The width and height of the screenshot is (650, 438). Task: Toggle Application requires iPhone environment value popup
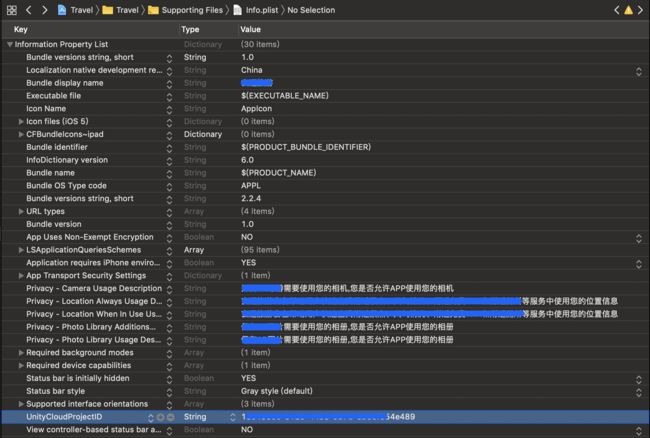639,264
